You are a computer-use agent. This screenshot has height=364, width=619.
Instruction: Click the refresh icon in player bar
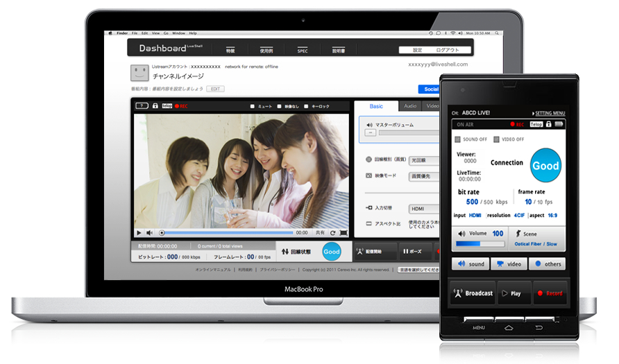pos(333,233)
